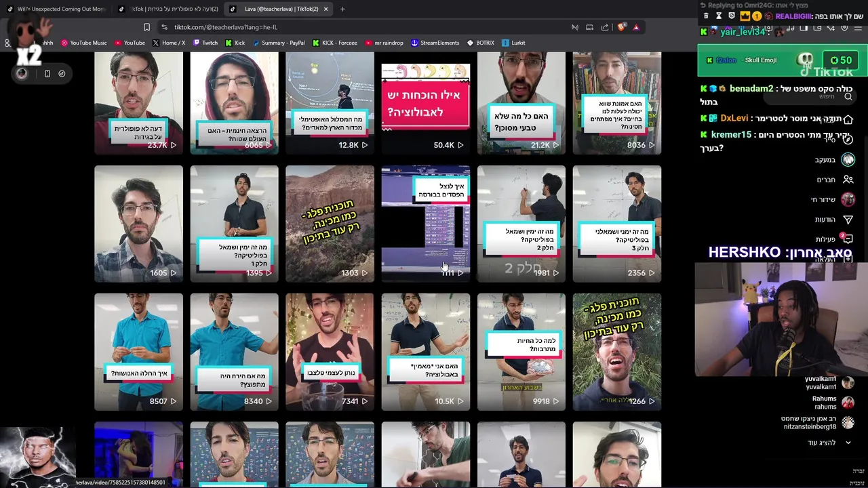868x488 pixels.
Task: Open the במעקב following sidebar item
Action: click(834, 160)
